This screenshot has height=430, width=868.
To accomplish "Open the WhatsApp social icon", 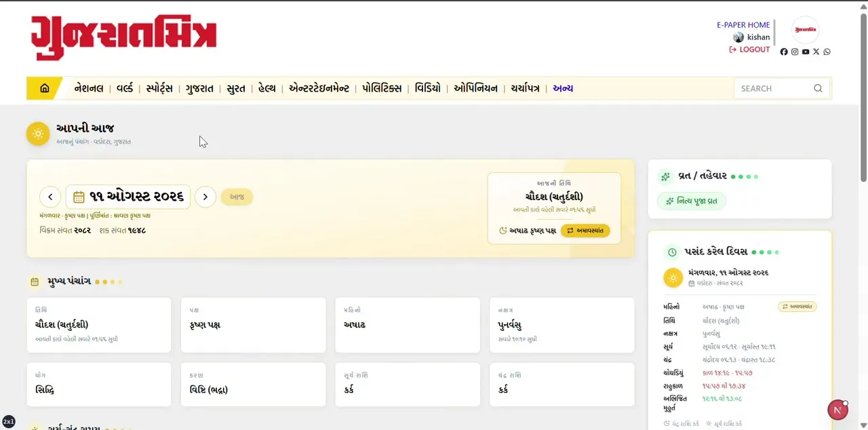I will click(x=827, y=52).
